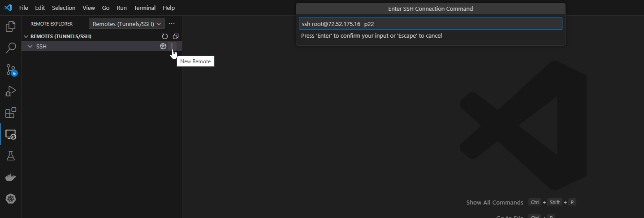Open Remotes (Tunnels/SSH) dropdown selector
The width and height of the screenshot is (644, 218).
coord(127,24)
